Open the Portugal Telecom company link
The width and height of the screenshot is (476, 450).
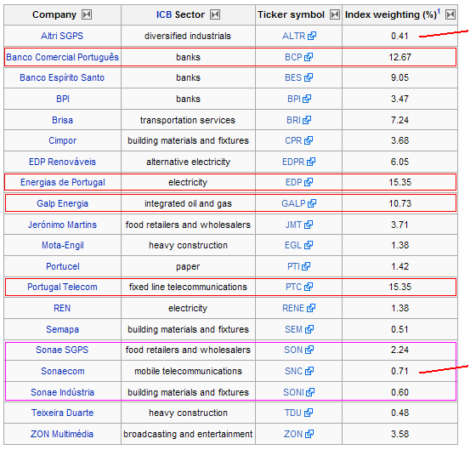tap(62, 287)
